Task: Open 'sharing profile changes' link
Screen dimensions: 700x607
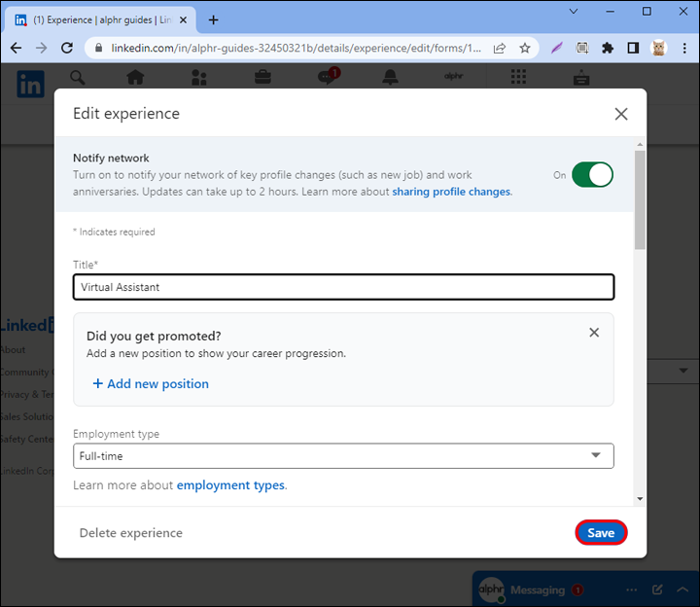Action: (451, 192)
